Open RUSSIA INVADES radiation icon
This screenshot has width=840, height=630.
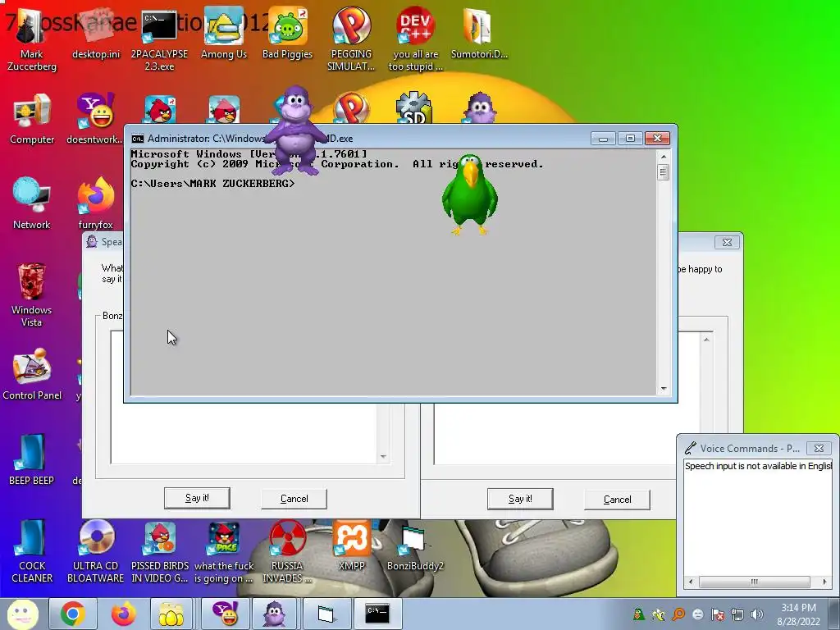point(287,551)
